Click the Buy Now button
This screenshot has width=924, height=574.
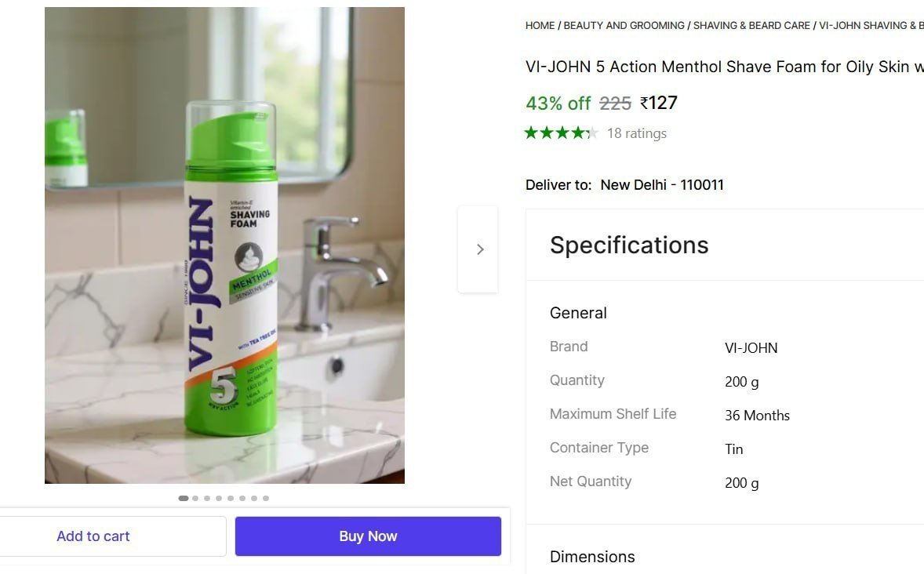[x=368, y=536]
